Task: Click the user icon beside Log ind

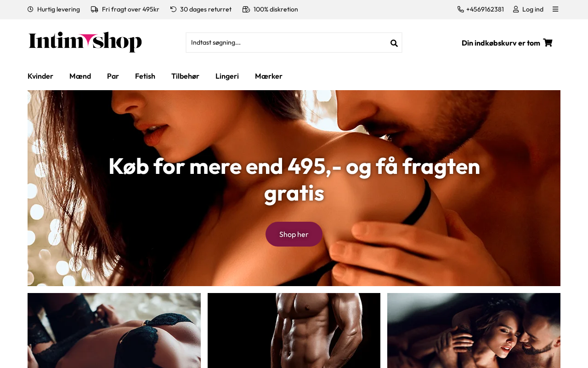Action: pos(516,9)
